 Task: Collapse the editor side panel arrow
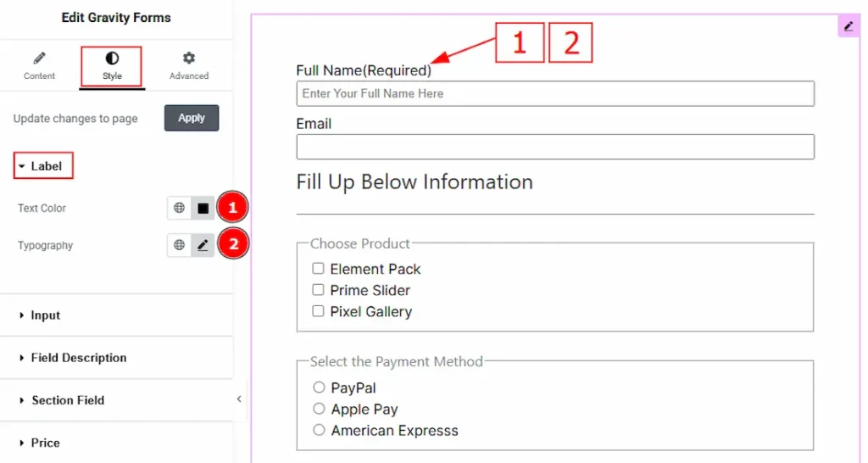point(239,399)
